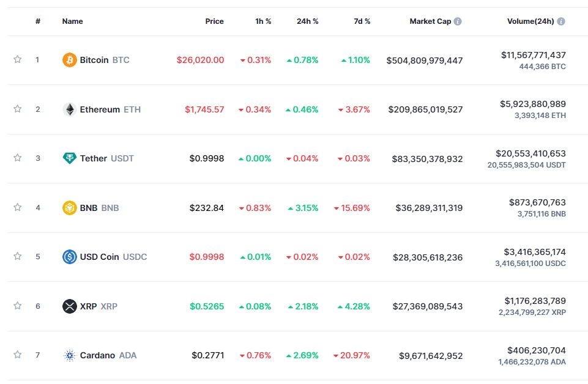Click the Bitcoin coin logo icon
The image size is (588, 384).
coord(70,60)
